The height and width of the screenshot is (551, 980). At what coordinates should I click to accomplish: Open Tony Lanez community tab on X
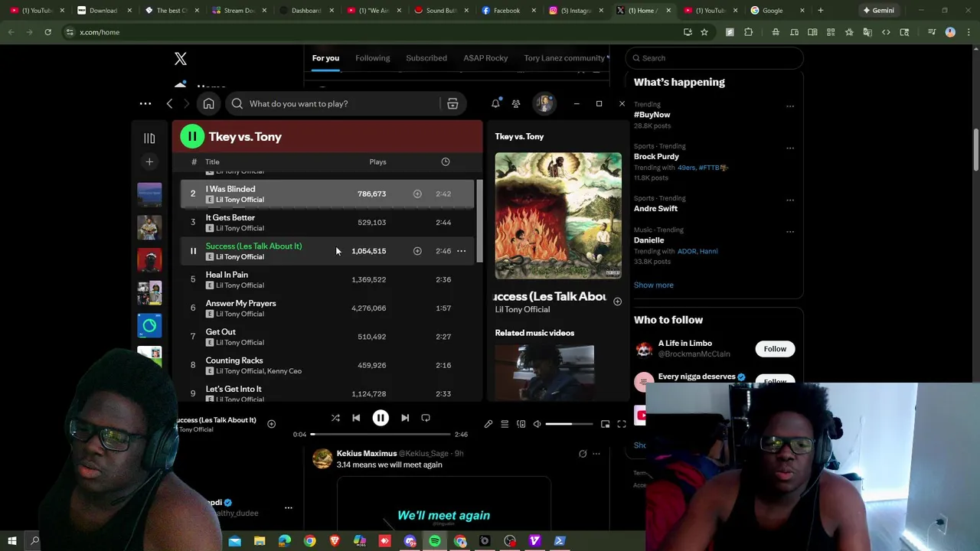pos(565,58)
